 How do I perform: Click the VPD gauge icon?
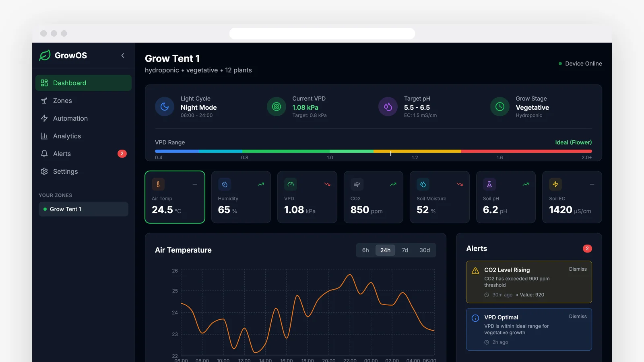(x=291, y=184)
